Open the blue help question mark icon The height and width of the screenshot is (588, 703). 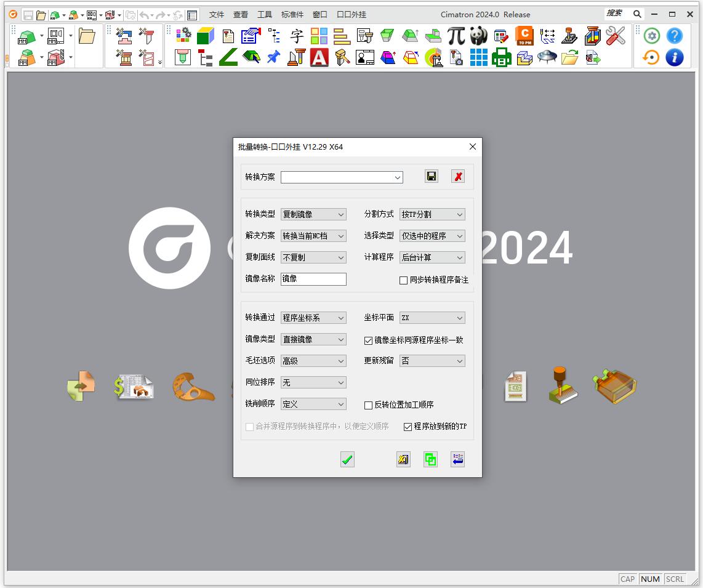pyautogui.click(x=675, y=36)
